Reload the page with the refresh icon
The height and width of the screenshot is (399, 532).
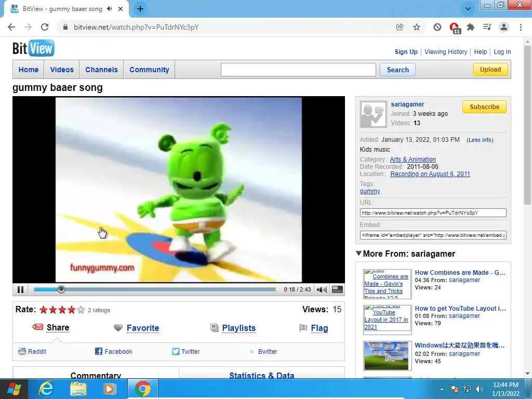(45, 27)
